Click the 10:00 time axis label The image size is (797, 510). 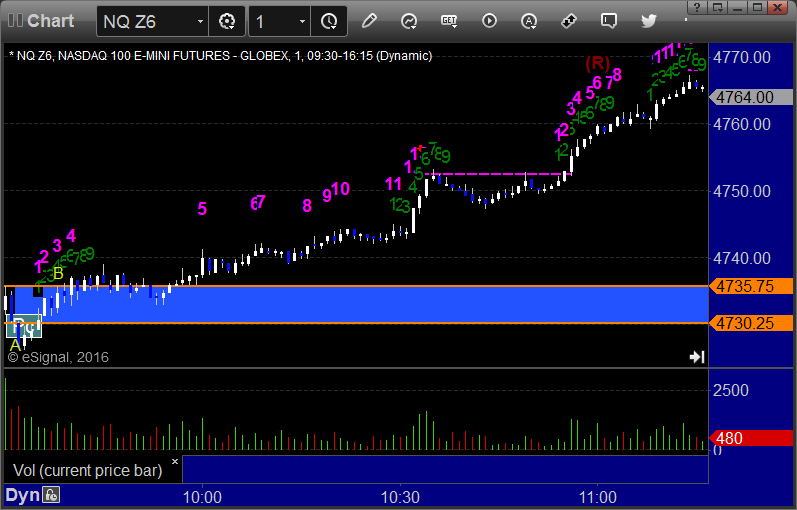pos(202,497)
